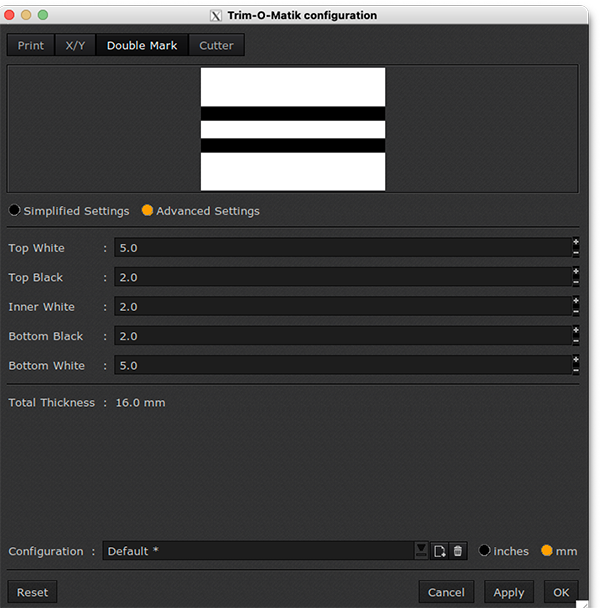Minimize window with yellow button
Image resolution: width=600 pixels, height=608 pixels.
point(26,15)
